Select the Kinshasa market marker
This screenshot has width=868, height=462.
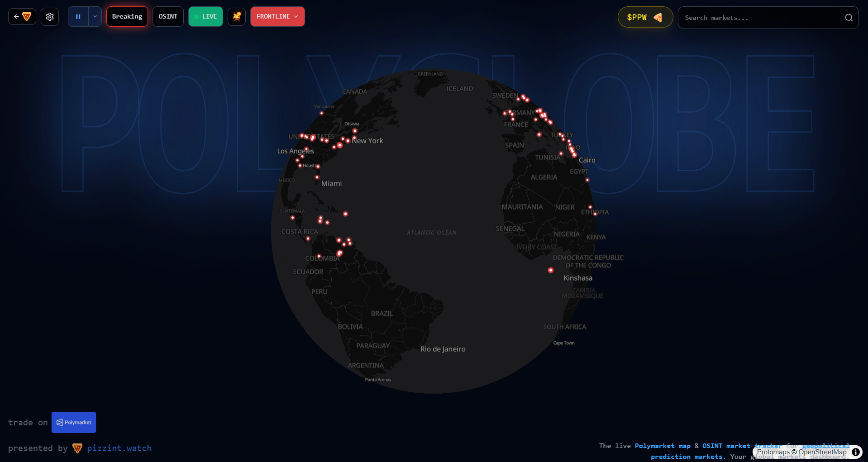tap(551, 270)
